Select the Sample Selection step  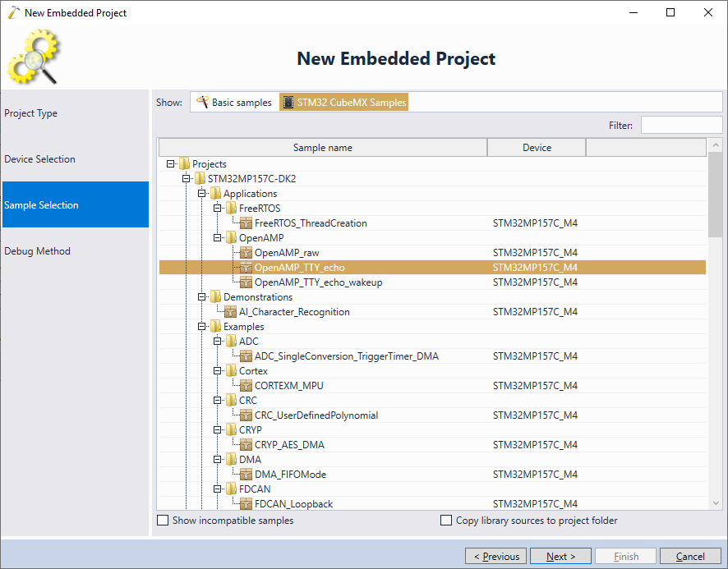[x=76, y=204]
